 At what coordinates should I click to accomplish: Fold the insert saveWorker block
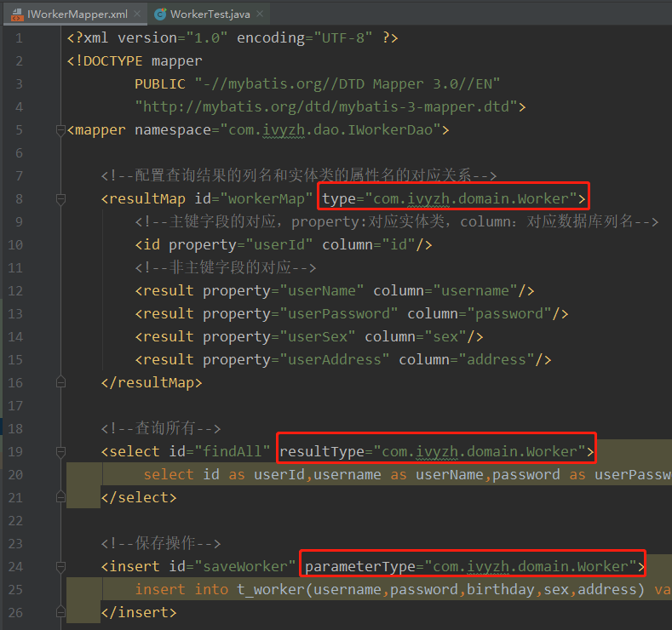coord(60,566)
